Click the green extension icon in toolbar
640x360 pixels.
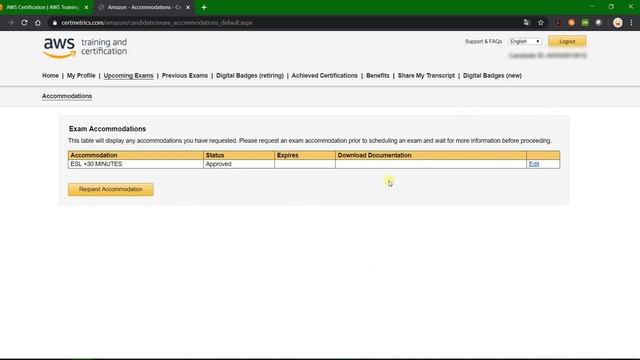click(x=585, y=22)
